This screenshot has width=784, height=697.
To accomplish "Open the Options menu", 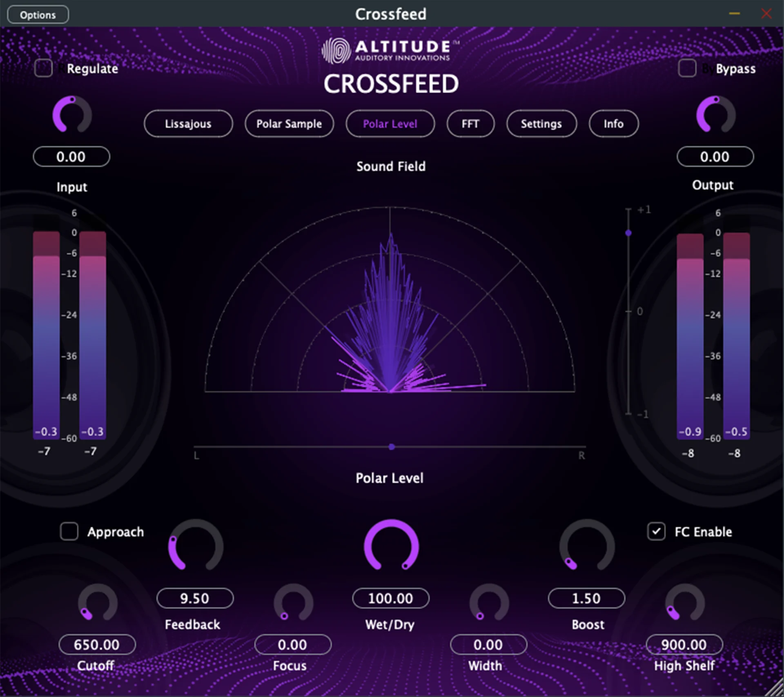I will (38, 15).
